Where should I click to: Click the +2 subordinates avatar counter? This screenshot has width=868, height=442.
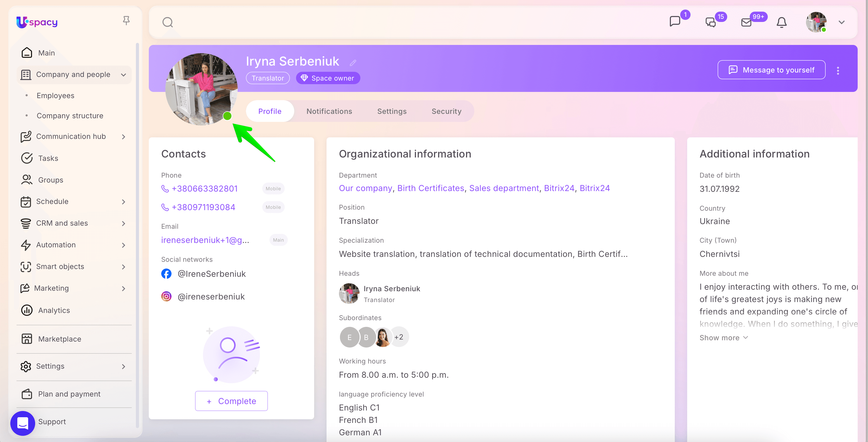pyautogui.click(x=399, y=337)
